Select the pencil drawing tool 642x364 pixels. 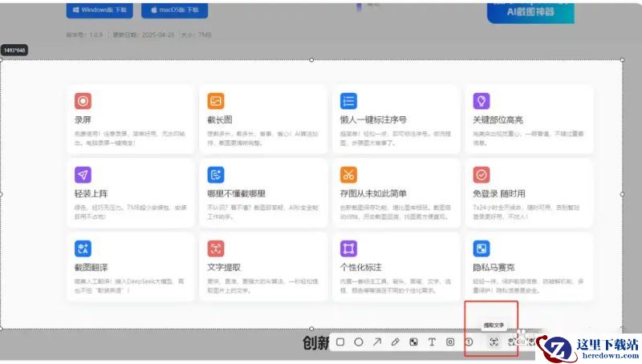click(x=395, y=342)
